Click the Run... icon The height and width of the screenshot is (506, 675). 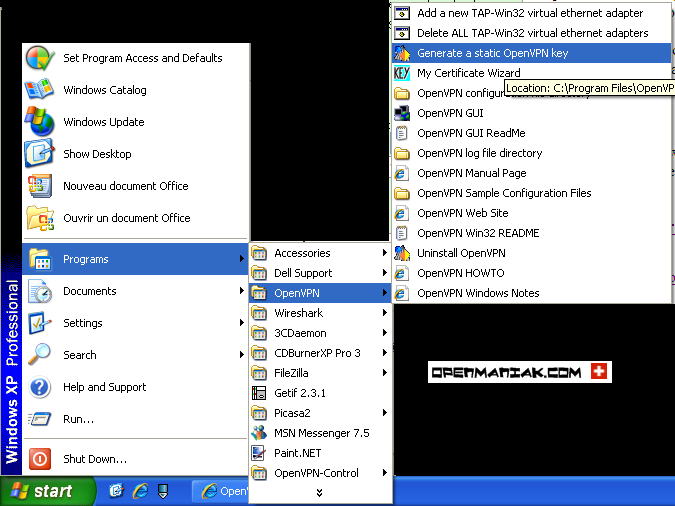click(40, 419)
